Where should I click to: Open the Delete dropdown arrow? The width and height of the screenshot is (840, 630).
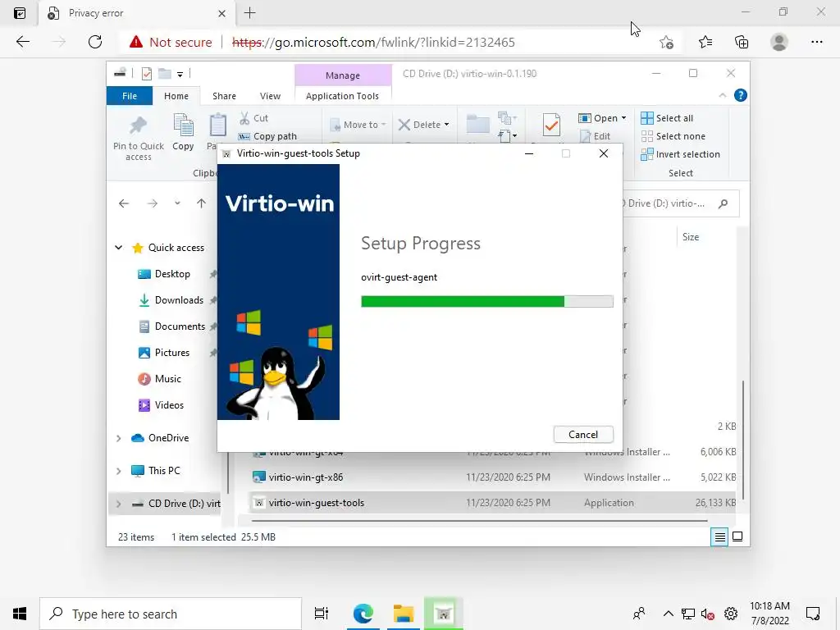[446, 125]
